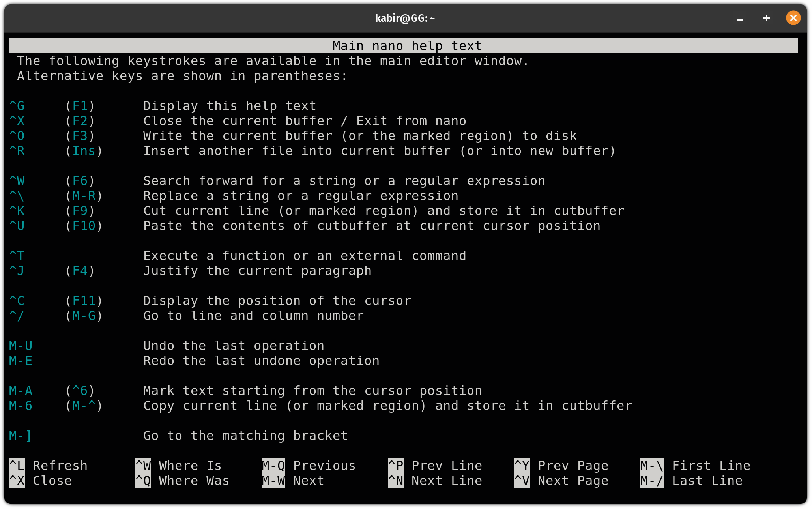This screenshot has width=812, height=509.
Task: Click the kabir@GG window title
Action: 405,18
